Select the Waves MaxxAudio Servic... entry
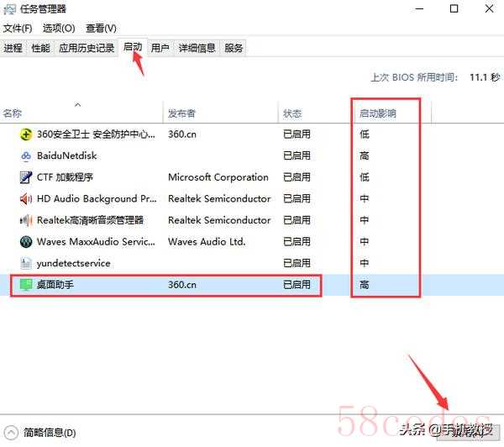 click(96, 242)
